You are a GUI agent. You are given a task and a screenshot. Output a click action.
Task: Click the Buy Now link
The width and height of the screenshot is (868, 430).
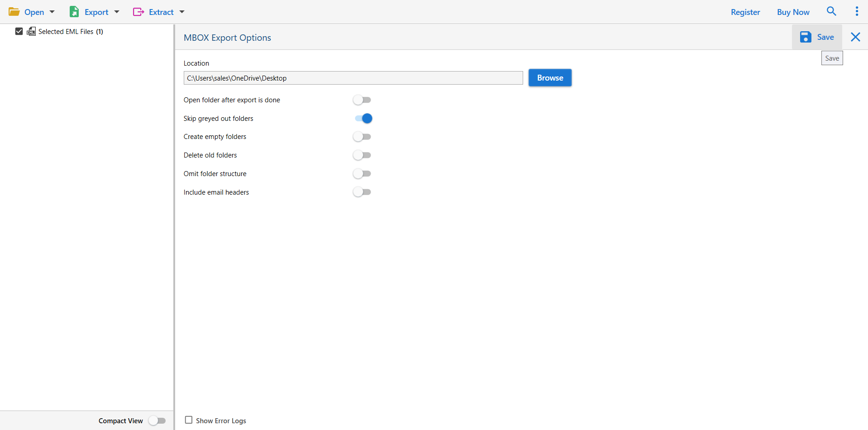click(793, 12)
